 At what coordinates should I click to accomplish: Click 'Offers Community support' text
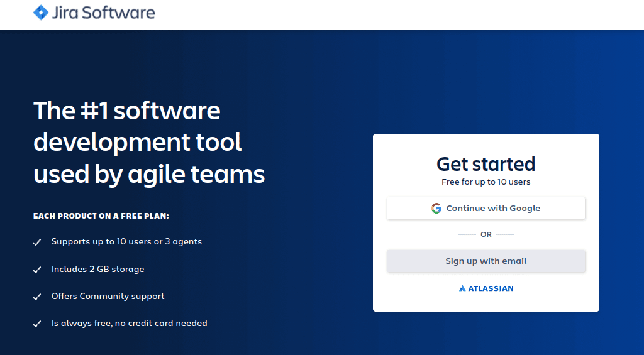[x=108, y=297]
